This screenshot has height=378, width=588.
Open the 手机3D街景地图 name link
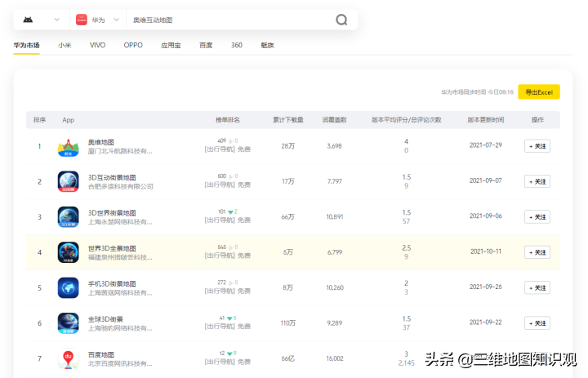click(112, 283)
